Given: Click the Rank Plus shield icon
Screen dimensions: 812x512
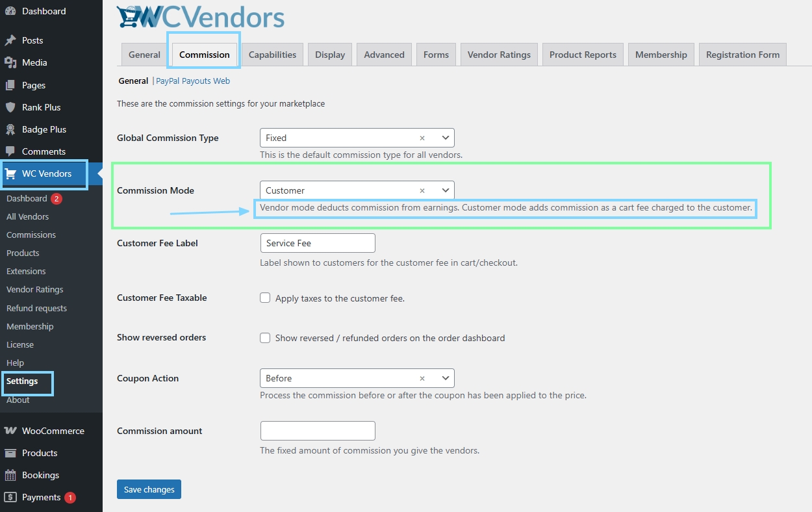Looking at the screenshot, I should click(x=10, y=107).
